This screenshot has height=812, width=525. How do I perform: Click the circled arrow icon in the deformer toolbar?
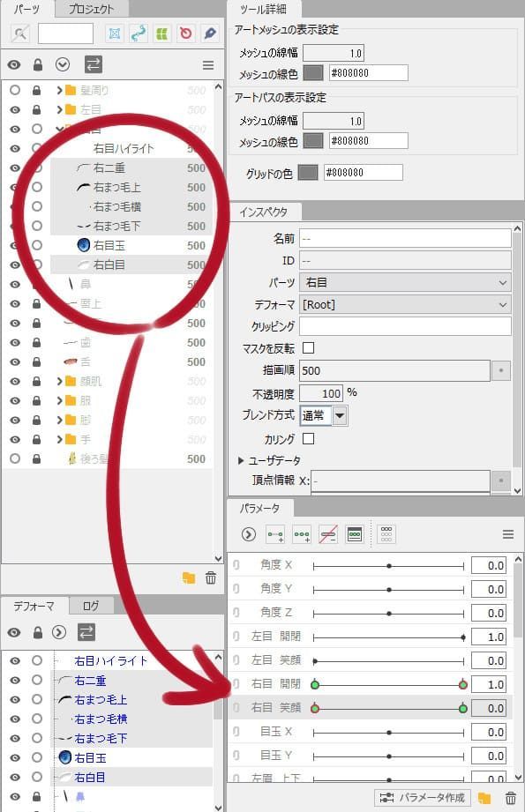59,632
